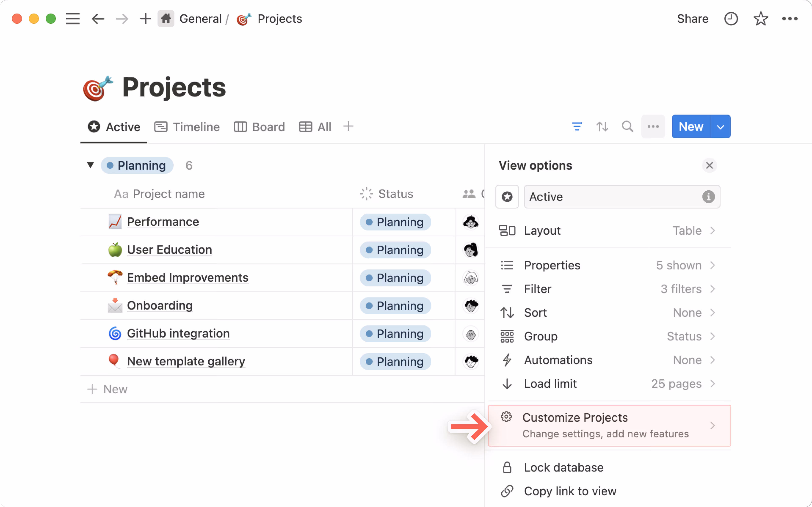Open Group settings via the grid icon
The width and height of the screenshot is (812, 507).
(x=507, y=336)
